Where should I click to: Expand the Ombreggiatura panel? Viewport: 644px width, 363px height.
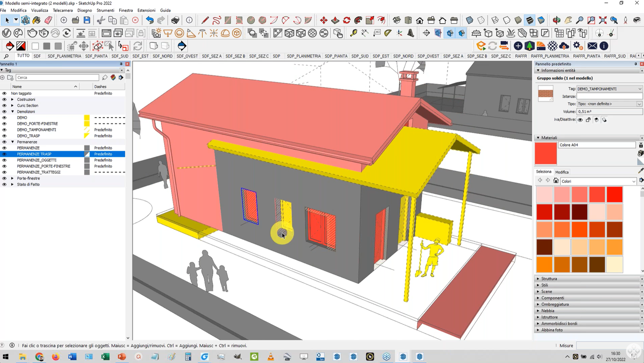pos(555,304)
